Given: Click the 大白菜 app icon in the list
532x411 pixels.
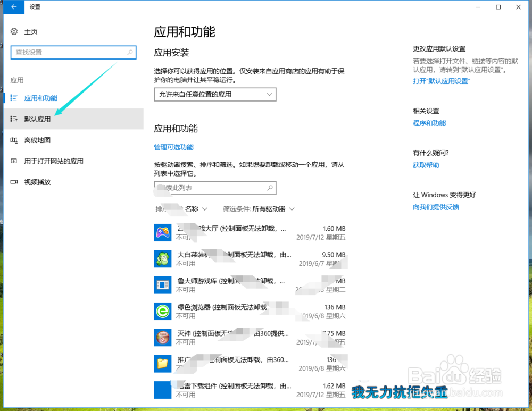Looking at the screenshot, I should [x=162, y=259].
